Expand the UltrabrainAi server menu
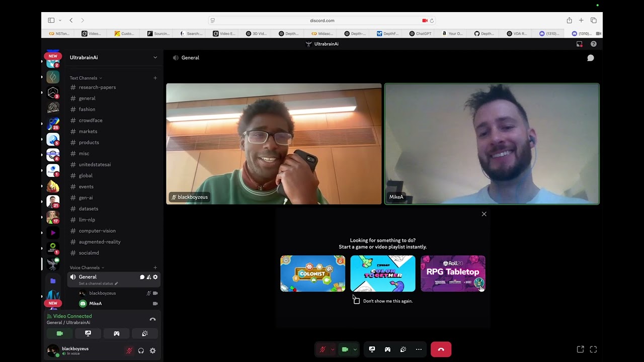Screen dimensions: 644x362 click(113, 57)
